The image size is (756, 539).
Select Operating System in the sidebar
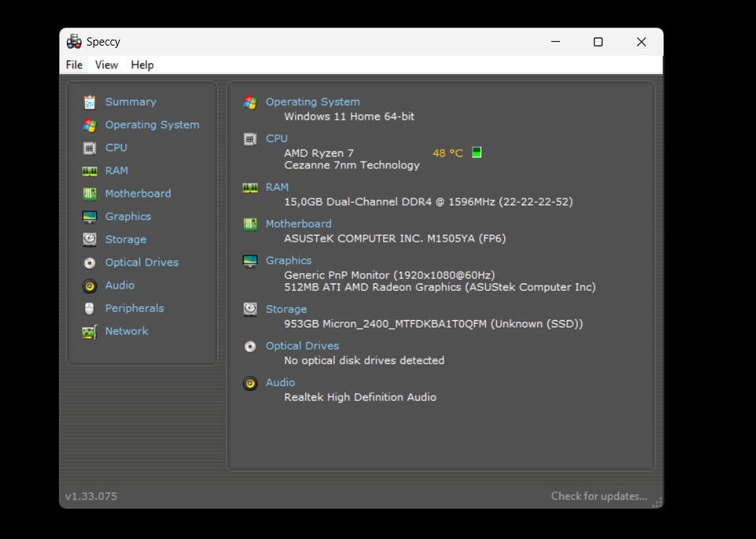152,125
